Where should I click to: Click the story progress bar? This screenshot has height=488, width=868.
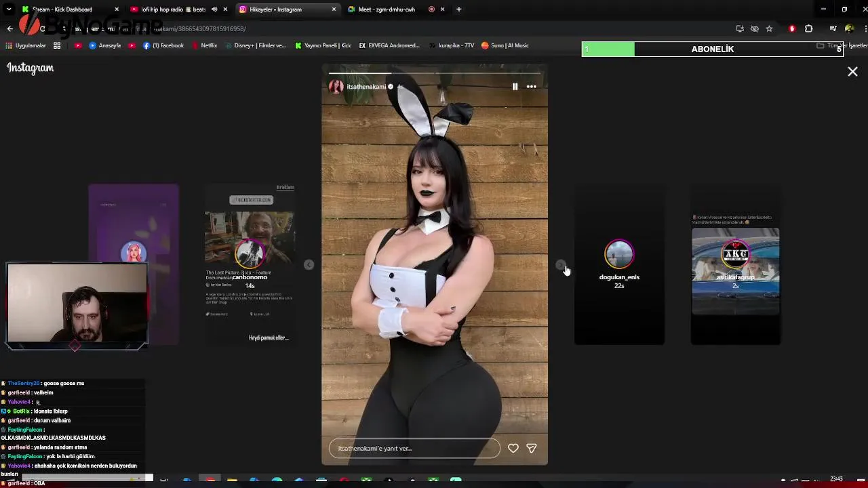[434, 73]
